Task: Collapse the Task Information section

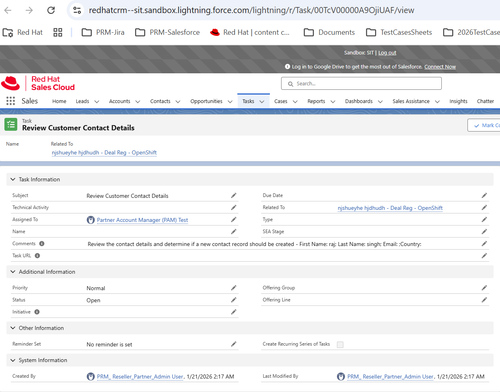Action: (x=13, y=179)
